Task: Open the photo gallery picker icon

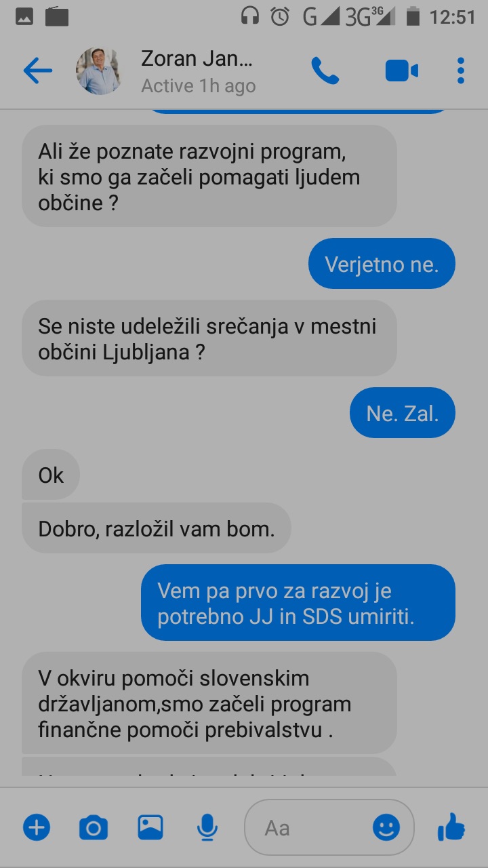Action: point(150,827)
